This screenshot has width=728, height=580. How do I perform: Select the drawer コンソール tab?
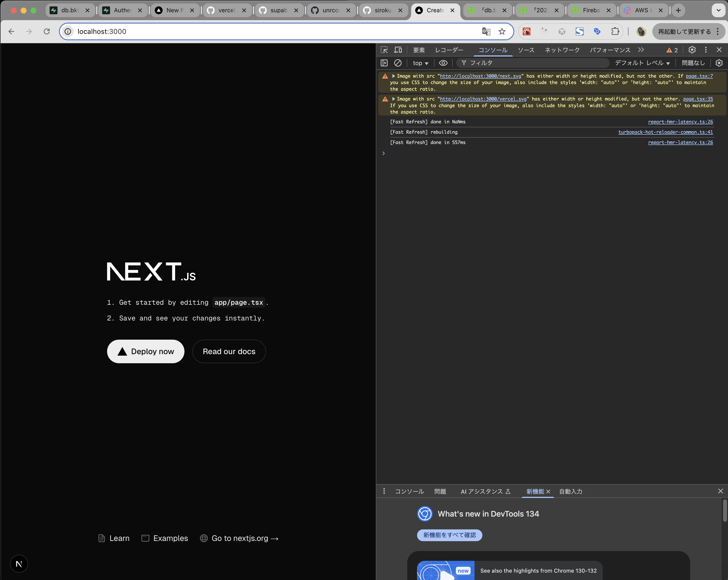[409, 492]
